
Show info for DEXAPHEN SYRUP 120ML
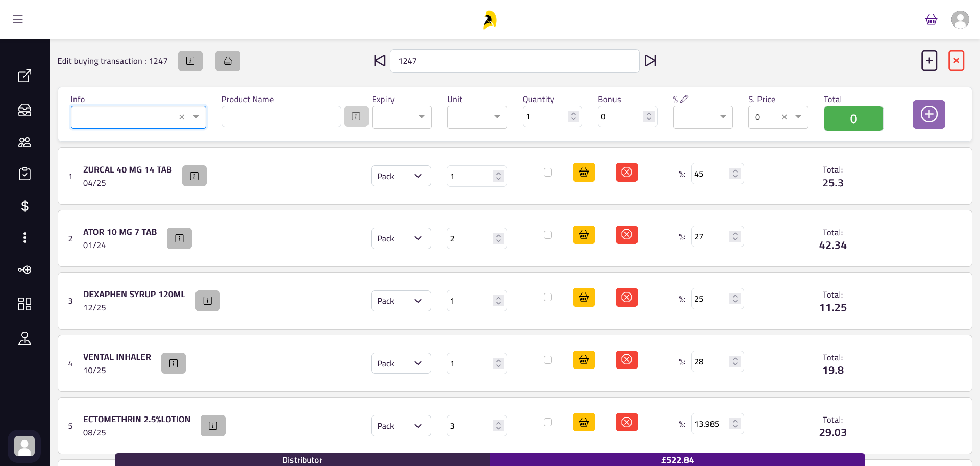(x=208, y=301)
